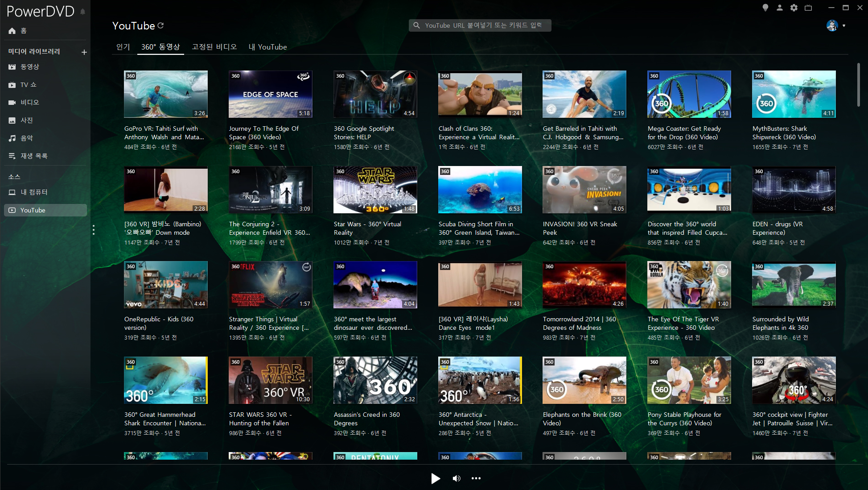The width and height of the screenshot is (868, 490).
Task: Open the more options ellipsis in player bar
Action: 476,478
